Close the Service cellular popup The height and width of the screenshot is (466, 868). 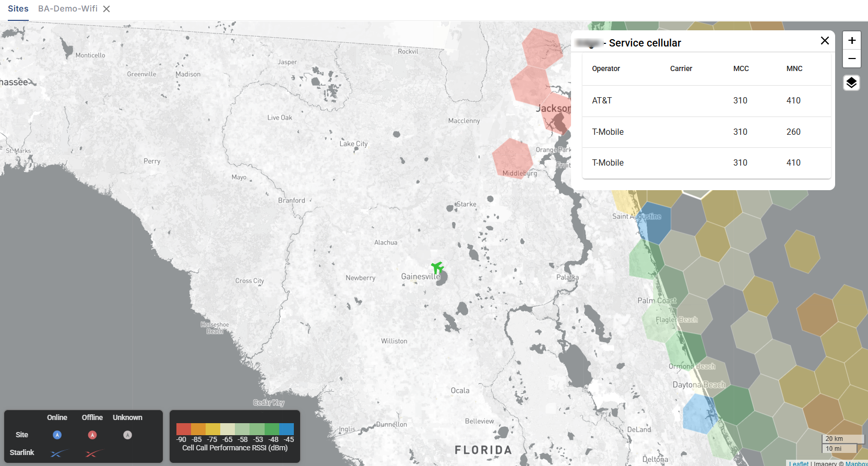[825, 41]
